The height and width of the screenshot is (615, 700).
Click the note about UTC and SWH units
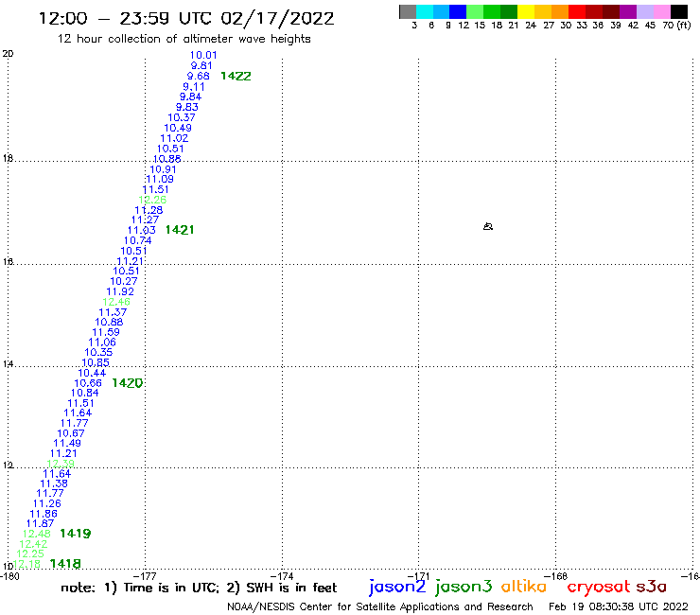[x=199, y=588]
